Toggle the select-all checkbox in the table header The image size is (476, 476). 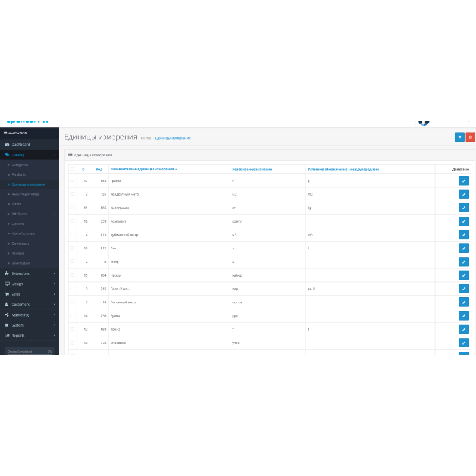73,168
